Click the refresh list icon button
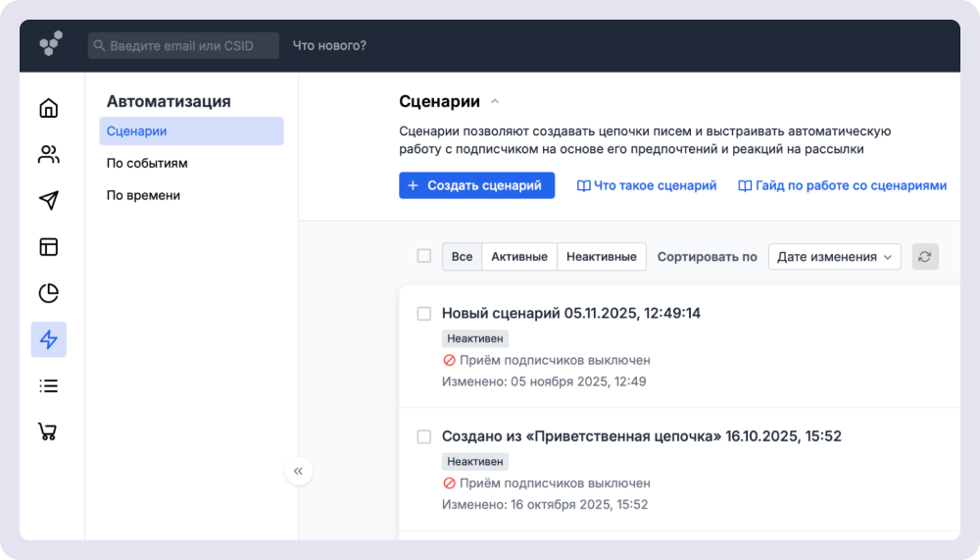Screen dimensions: 980x560 pos(925,257)
